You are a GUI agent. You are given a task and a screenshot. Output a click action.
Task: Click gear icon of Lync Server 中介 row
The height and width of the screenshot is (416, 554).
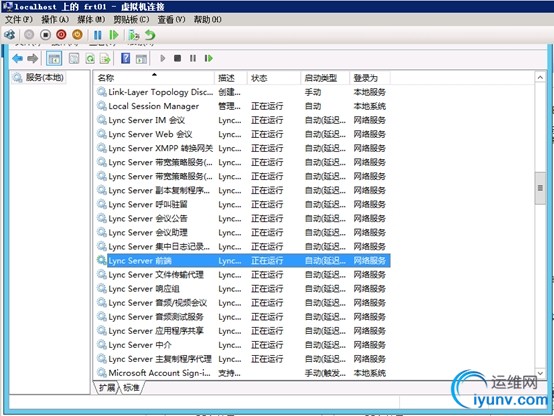tap(102, 345)
